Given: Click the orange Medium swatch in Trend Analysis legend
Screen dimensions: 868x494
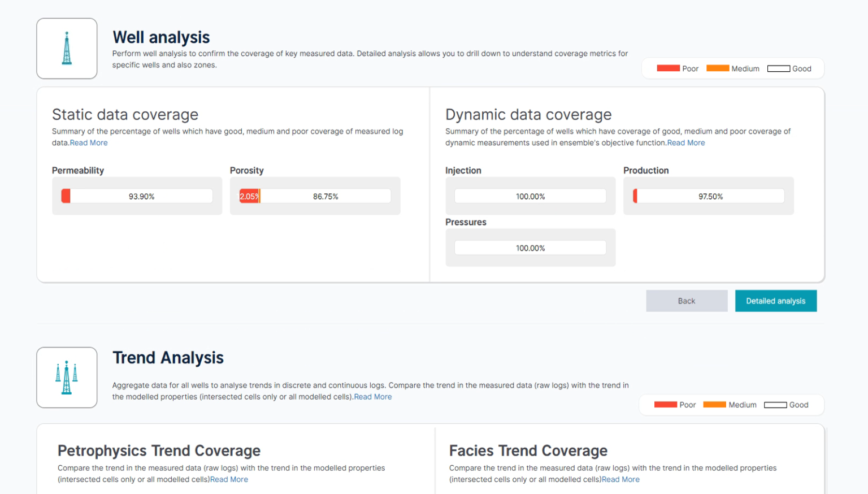Looking at the screenshot, I should click(x=714, y=405).
